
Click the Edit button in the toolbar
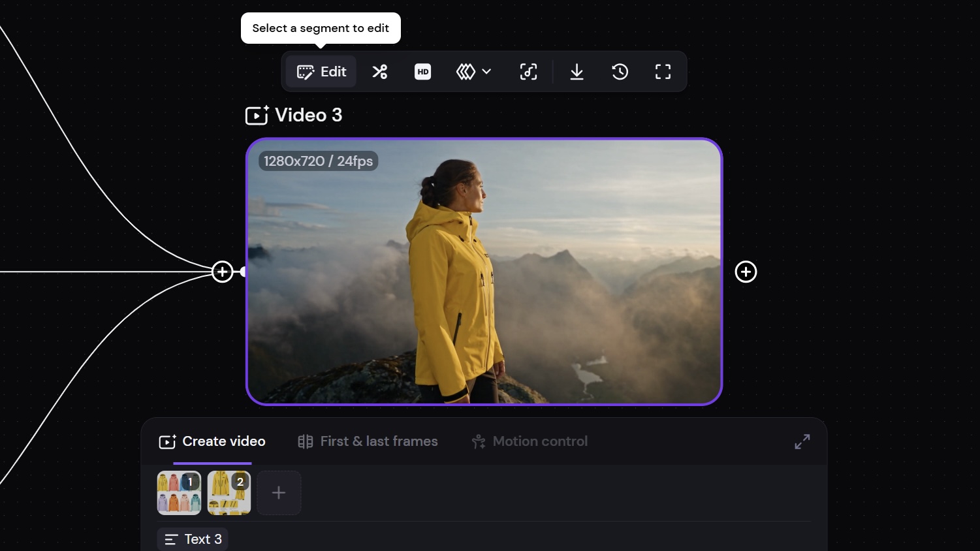tap(321, 72)
